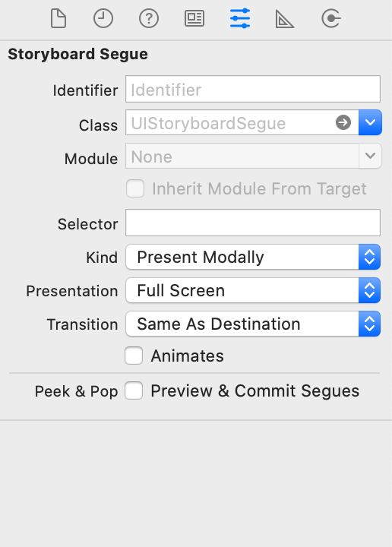Viewport: 392px width, 547px height.
Task: Open the Size inspector ruler icon
Action: pos(285,18)
